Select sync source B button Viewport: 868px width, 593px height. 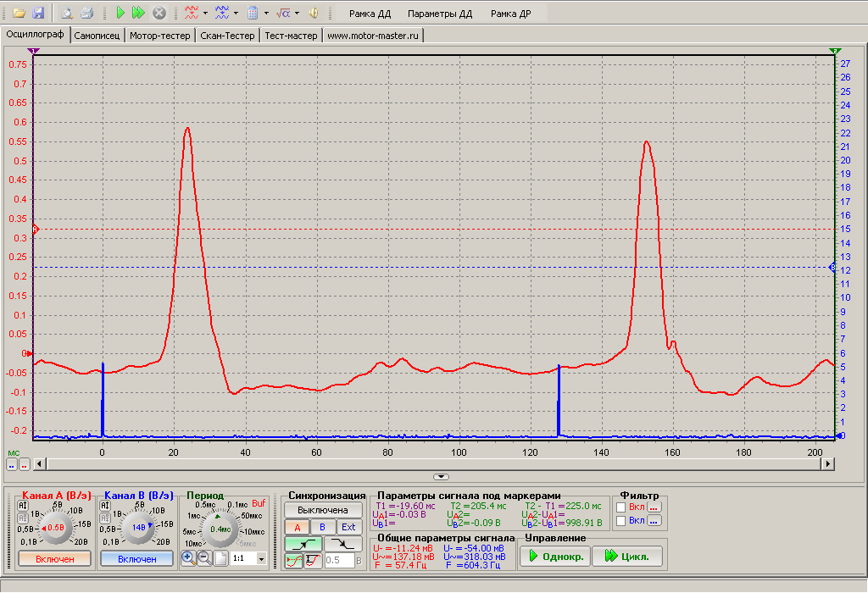click(x=322, y=527)
